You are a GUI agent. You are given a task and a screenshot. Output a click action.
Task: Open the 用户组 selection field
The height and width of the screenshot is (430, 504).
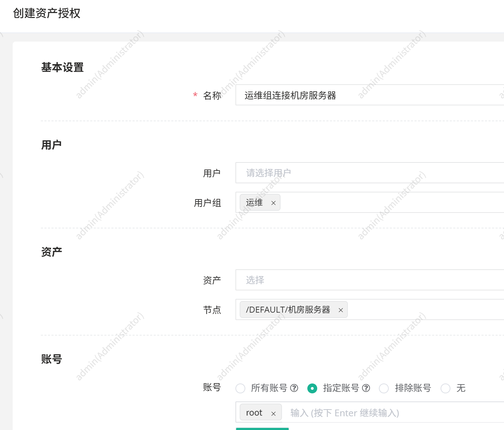pos(370,202)
